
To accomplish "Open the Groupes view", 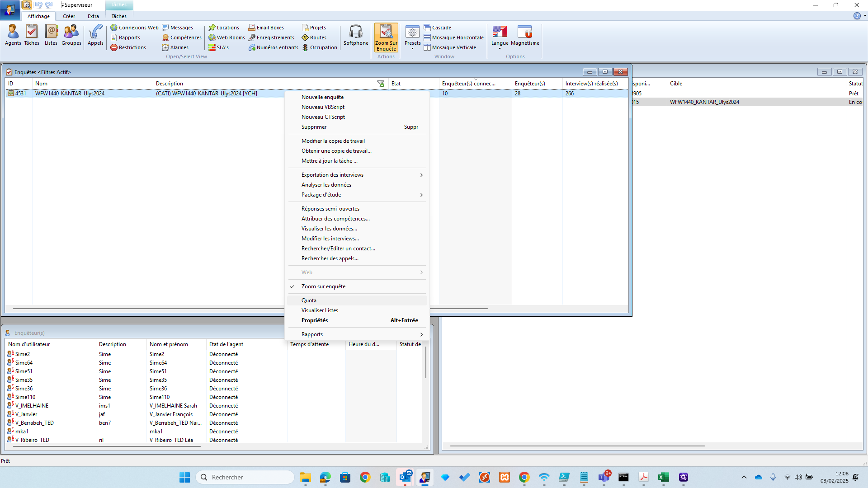I will [71, 35].
